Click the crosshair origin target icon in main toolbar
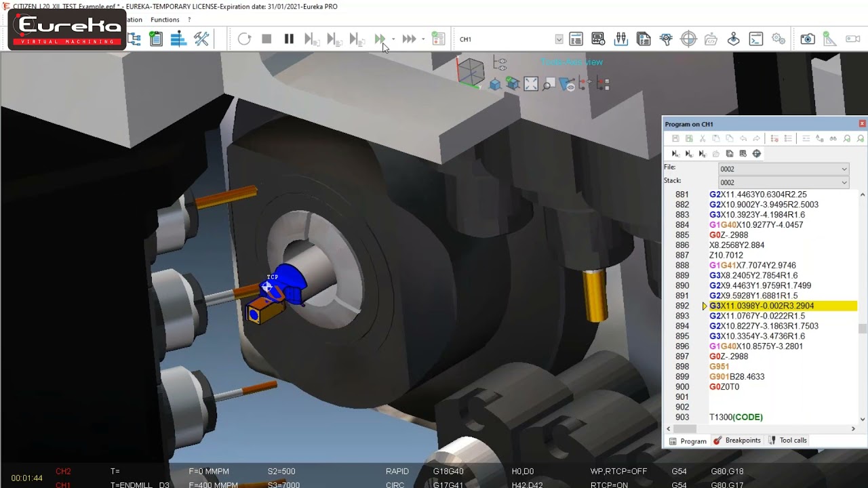 (688, 39)
